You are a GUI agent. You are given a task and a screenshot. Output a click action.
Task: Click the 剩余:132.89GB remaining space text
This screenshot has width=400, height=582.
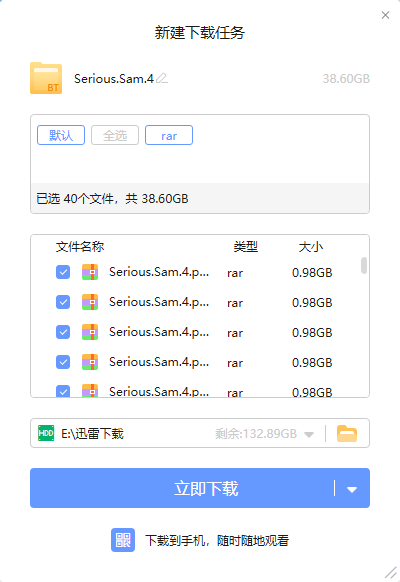click(x=256, y=434)
